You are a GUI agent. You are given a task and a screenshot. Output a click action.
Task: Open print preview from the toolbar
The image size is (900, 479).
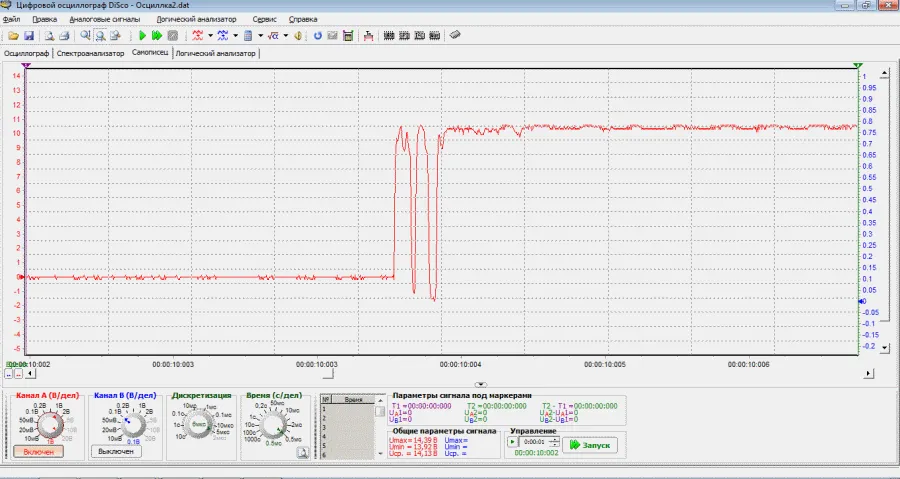tap(49, 36)
